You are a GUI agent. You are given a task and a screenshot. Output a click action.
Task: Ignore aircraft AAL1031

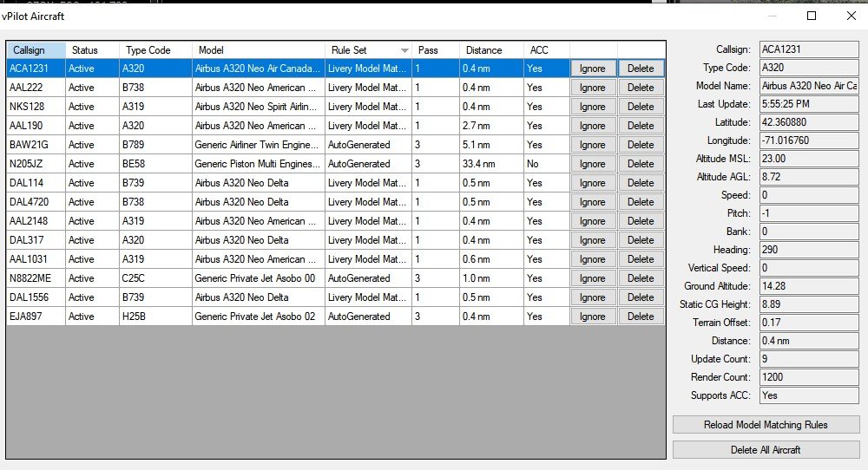(x=593, y=259)
